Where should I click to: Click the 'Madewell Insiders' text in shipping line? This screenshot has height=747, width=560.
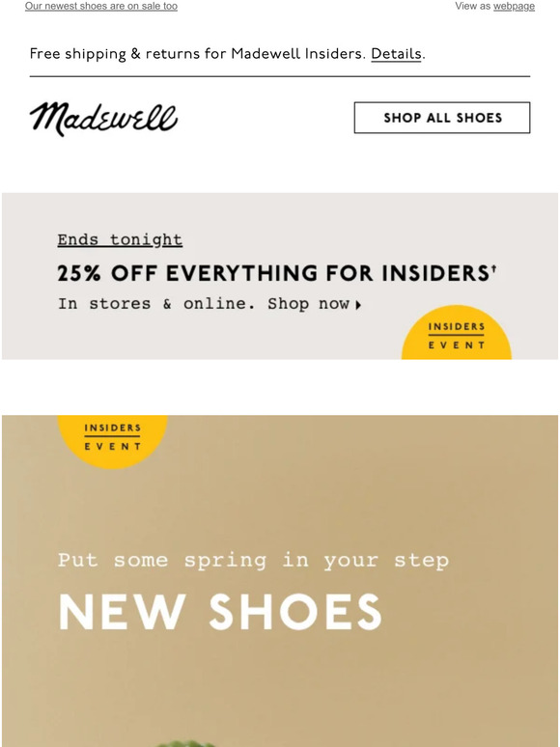point(298,54)
